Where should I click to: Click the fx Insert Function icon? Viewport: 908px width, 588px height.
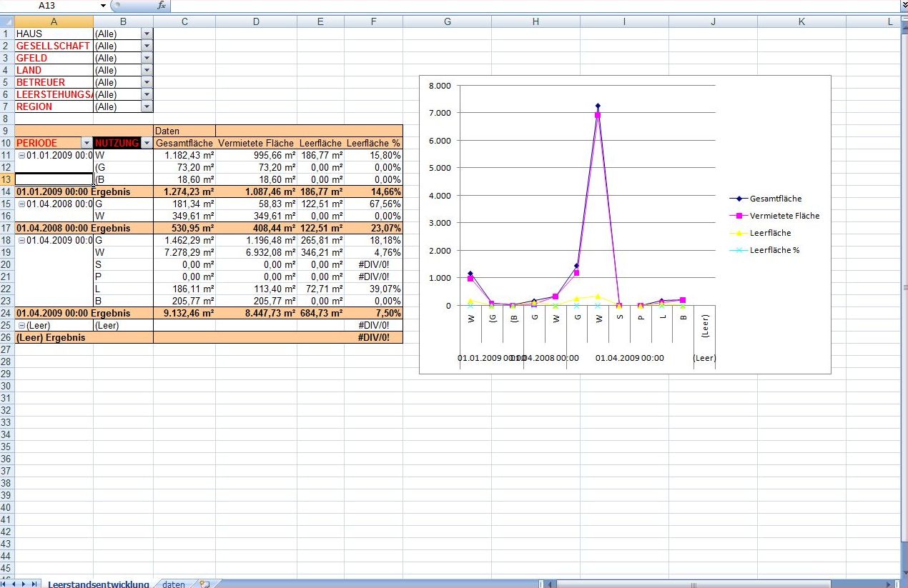[x=162, y=6]
